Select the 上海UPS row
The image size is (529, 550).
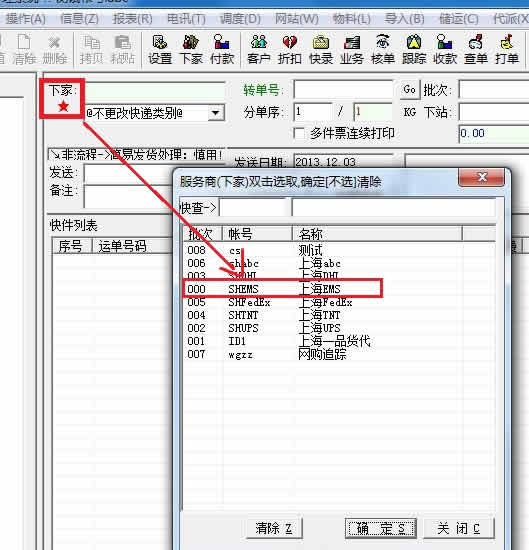(339, 328)
